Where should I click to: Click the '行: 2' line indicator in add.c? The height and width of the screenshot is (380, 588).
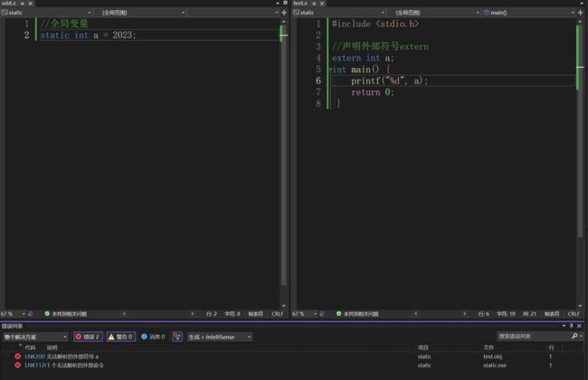pyautogui.click(x=212, y=314)
